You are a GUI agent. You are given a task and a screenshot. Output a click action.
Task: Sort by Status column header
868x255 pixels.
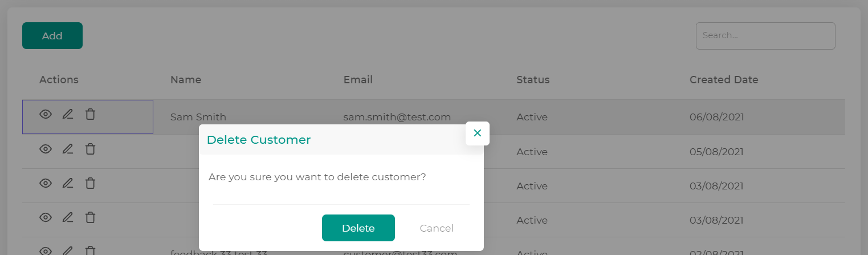pos(533,80)
